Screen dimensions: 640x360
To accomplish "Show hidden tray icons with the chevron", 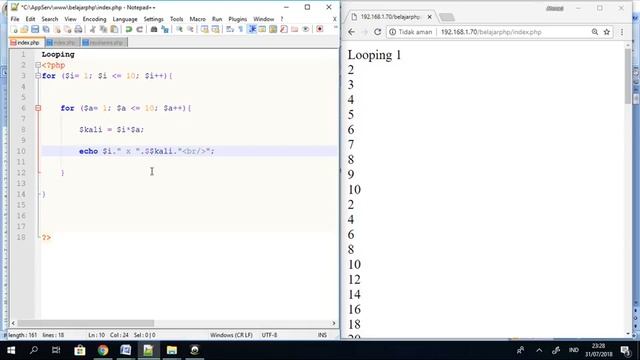I will pos(539,350).
